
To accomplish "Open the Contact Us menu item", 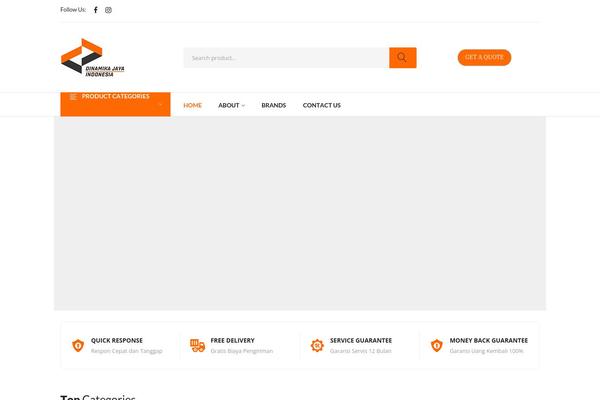I will point(322,105).
